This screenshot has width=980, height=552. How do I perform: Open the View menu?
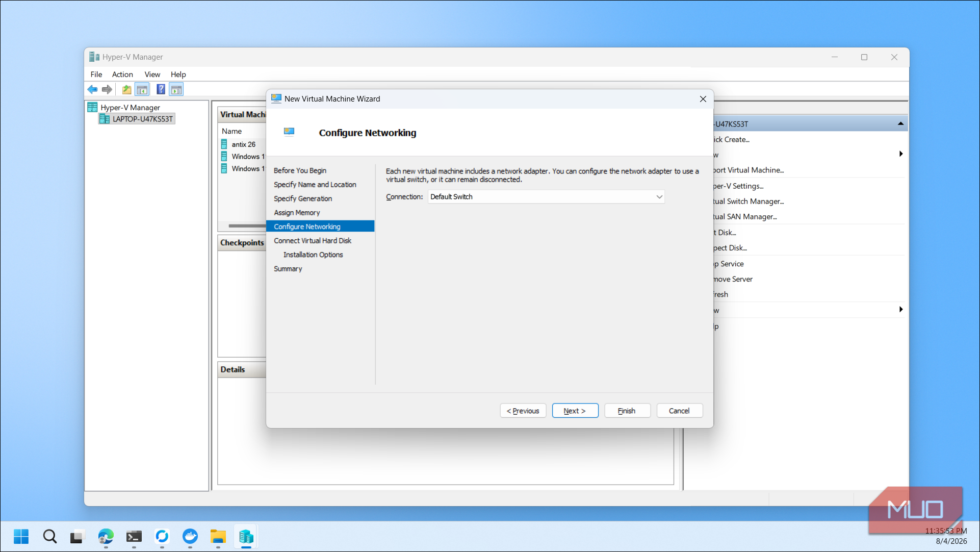click(152, 74)
